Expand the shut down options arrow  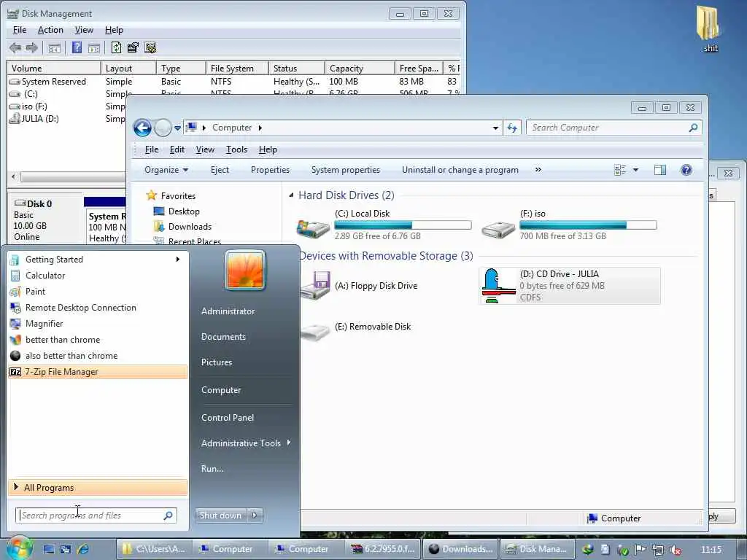pyautogui.click(x=255, y=515)
